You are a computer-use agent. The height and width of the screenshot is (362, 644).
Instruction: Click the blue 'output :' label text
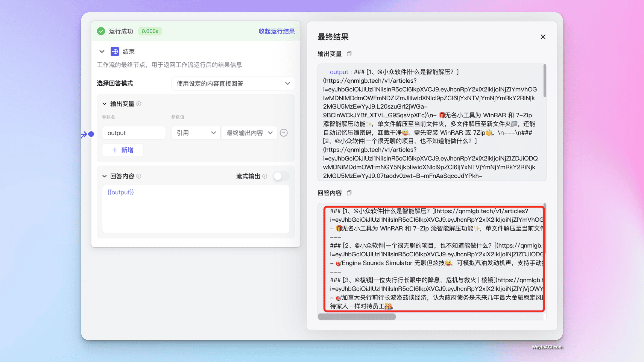(341, 72)
